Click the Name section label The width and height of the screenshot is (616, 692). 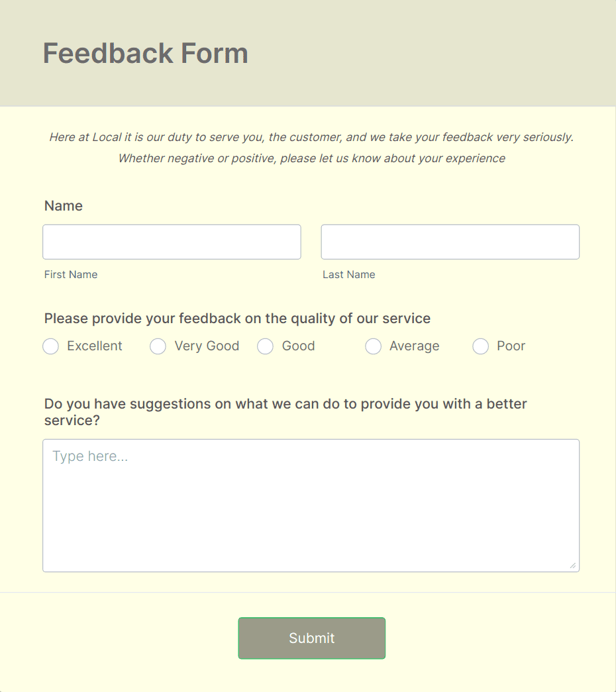[x=63, y=206]
